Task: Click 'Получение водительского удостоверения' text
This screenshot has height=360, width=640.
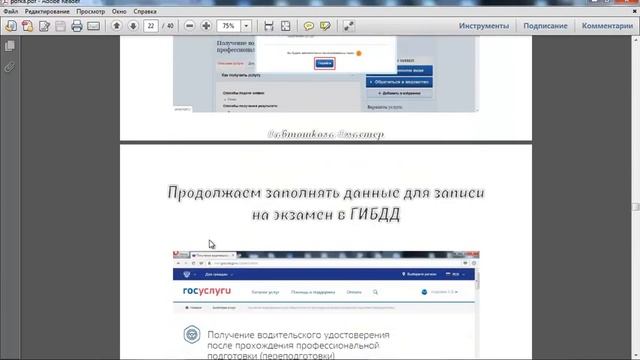Action: [x=298, y=335]
